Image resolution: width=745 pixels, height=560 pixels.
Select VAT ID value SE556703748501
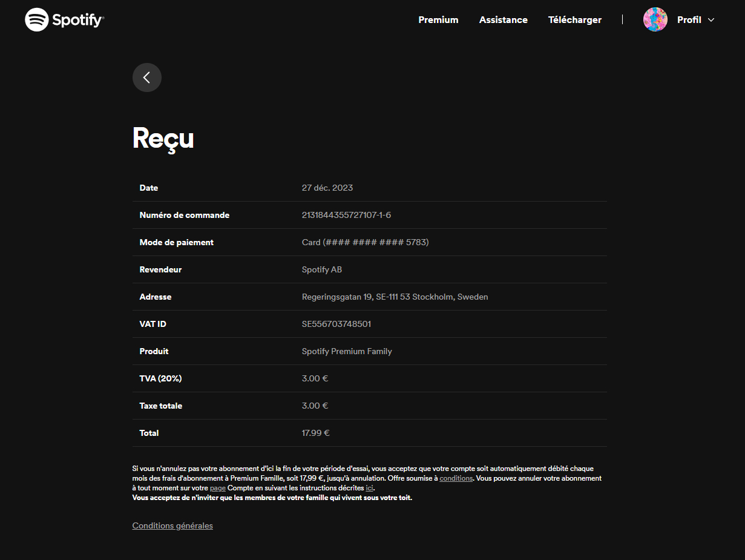tap(336, 324)
